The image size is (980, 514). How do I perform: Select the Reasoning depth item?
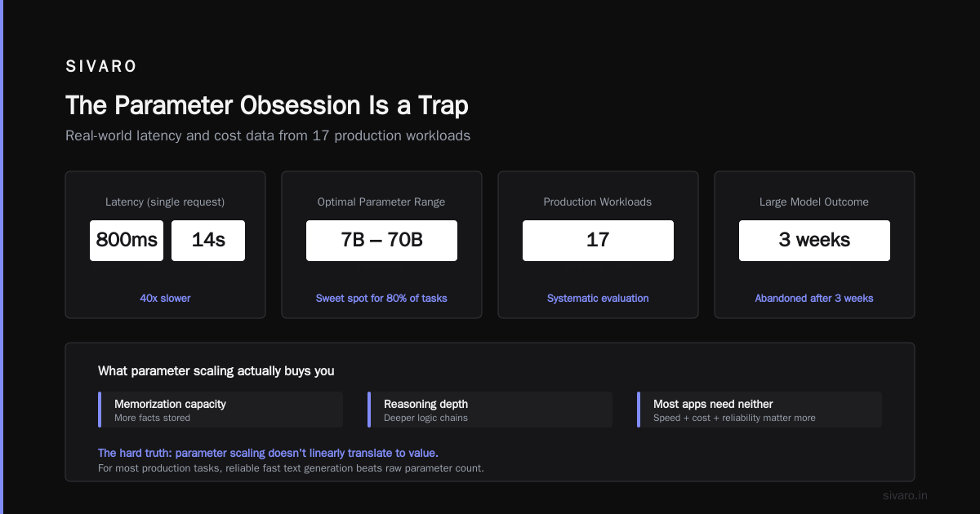(490, 410)
